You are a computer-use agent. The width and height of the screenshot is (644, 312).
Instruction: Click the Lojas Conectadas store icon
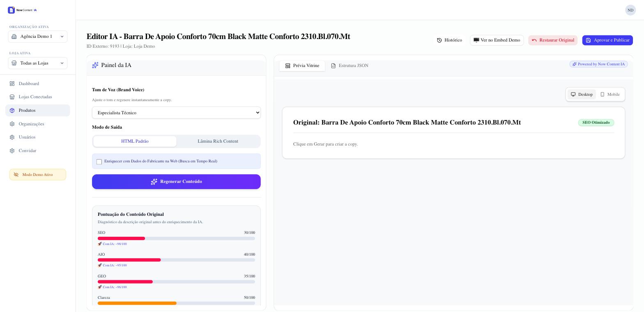pos(12,97)
